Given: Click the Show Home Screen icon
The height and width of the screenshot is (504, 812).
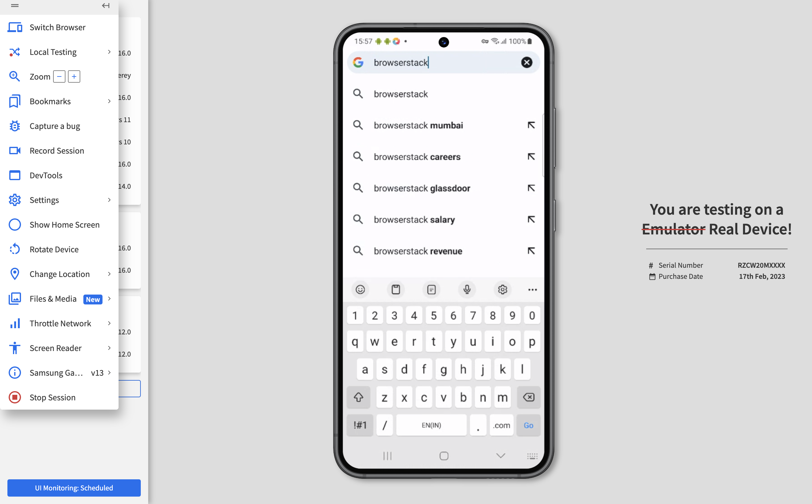Looking at the screenshot, I should click(15, 224).
